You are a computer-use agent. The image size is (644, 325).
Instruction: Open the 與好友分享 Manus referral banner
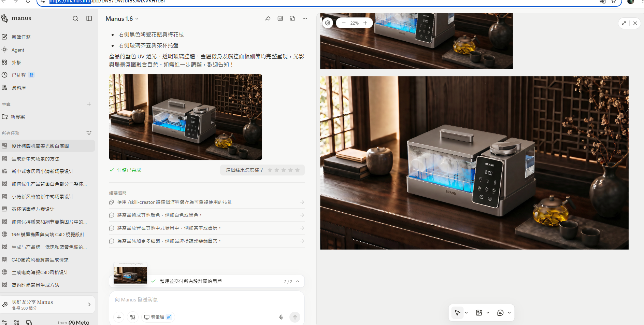(48, 305)
